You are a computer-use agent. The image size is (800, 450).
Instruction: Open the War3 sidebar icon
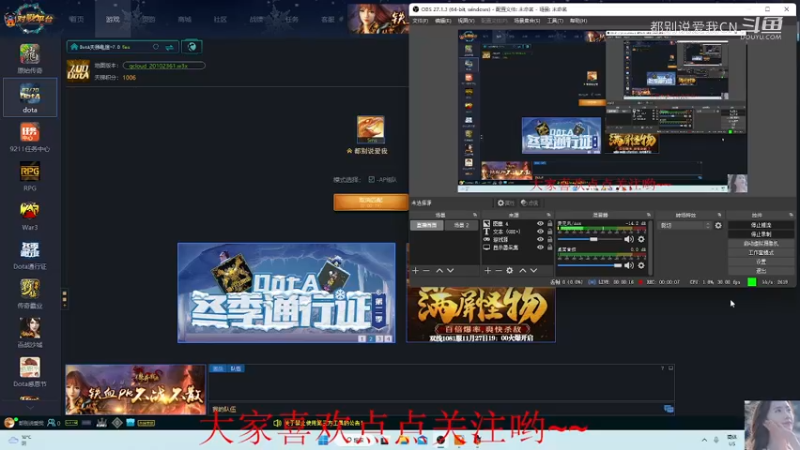click(x=30, y=211)
